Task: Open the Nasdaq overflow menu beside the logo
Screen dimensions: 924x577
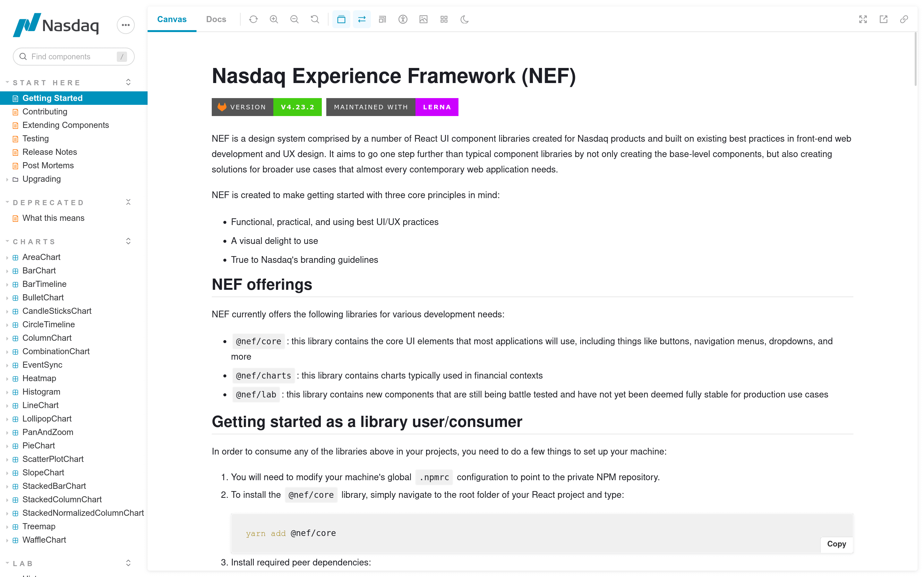Action: pos(126,25)
